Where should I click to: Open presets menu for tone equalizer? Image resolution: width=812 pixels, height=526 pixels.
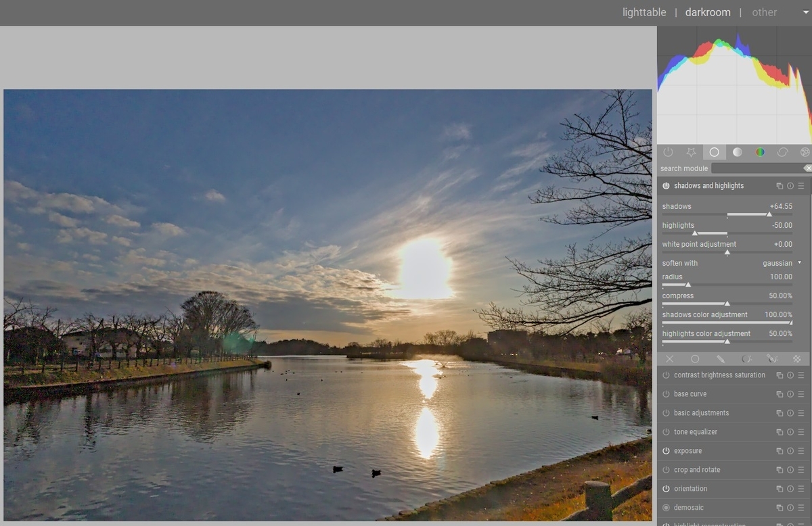801,432
